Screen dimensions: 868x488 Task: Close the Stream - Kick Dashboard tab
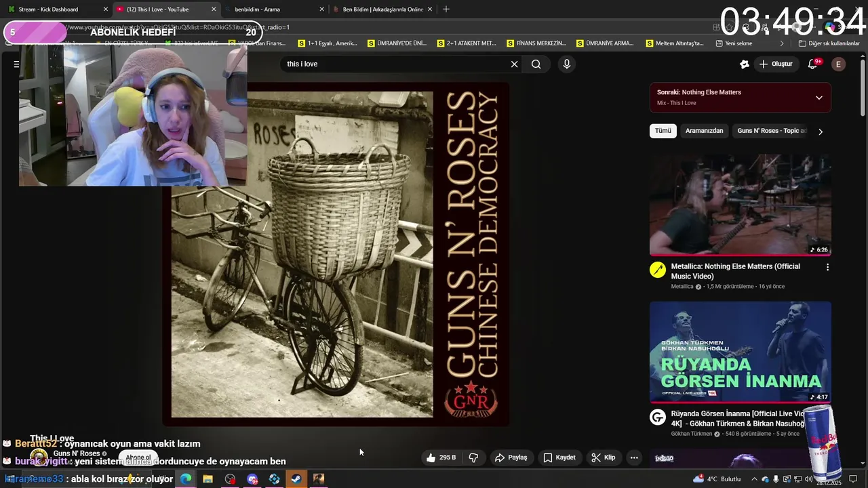click(x=105, y=9)
